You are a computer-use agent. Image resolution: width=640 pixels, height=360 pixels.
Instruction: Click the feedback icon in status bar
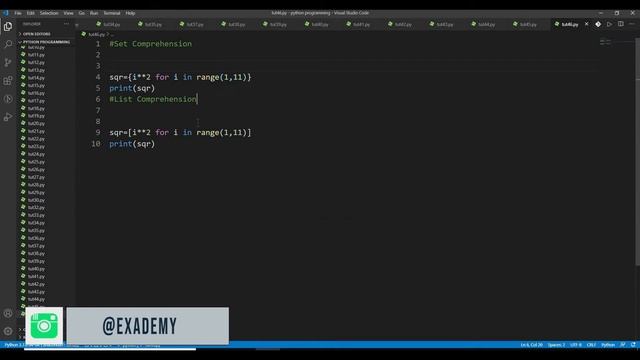(622, 345)
